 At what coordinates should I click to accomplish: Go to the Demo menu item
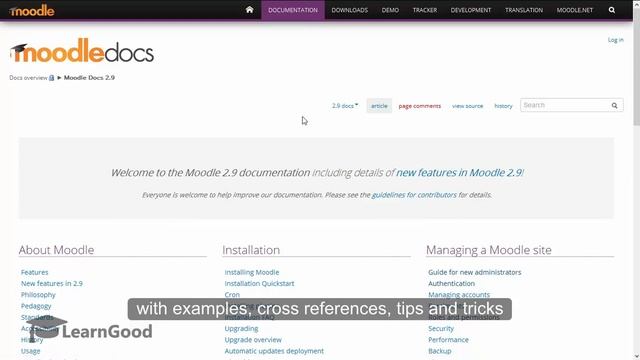pos(390,10)
